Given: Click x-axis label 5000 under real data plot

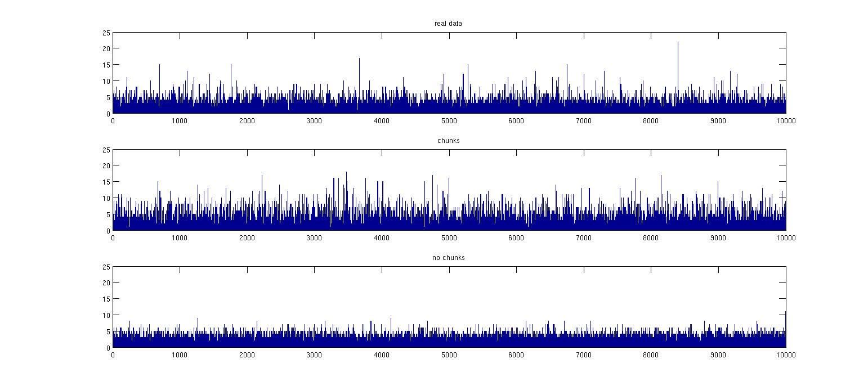Looking at the screenshot, I should pos(449,120).
